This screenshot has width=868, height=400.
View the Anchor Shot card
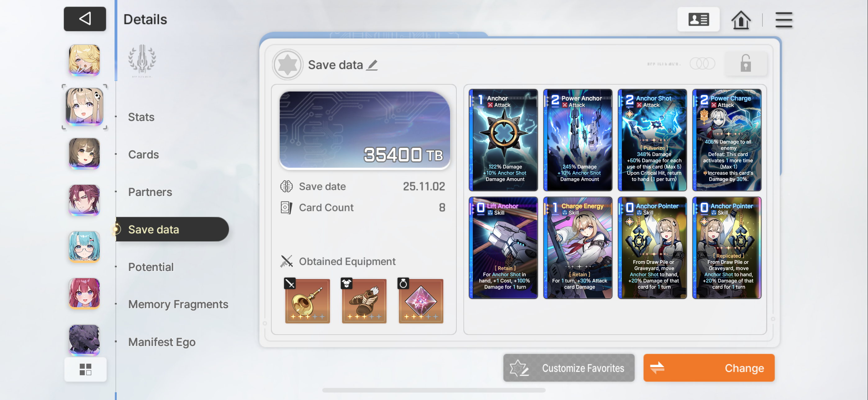pos(652,140)
